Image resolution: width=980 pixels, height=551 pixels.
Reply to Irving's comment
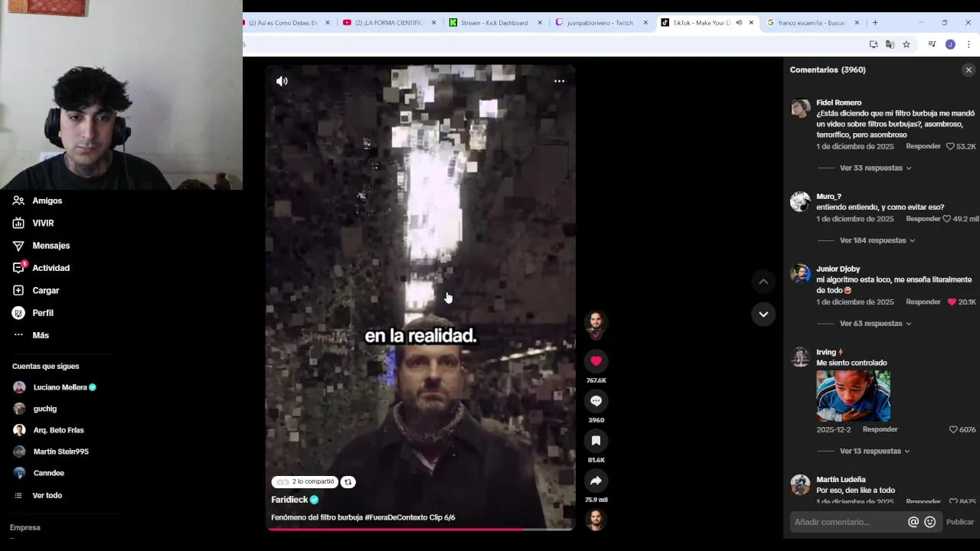click(x=880, y=429)
